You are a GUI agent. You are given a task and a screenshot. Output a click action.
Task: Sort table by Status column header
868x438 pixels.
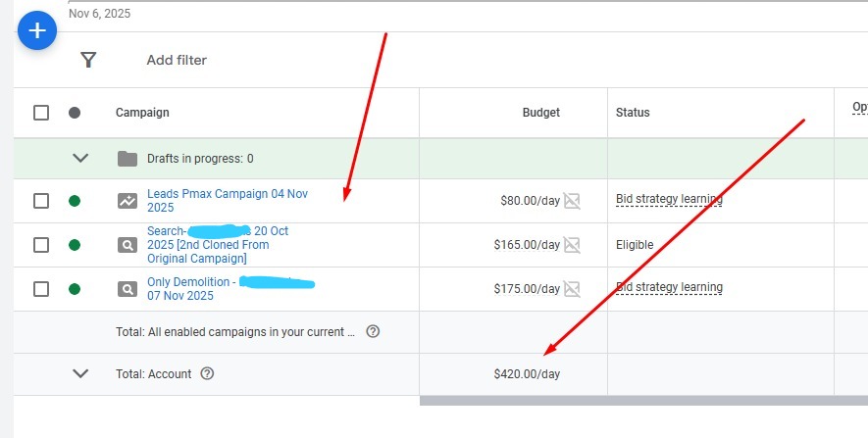(633, 113)
